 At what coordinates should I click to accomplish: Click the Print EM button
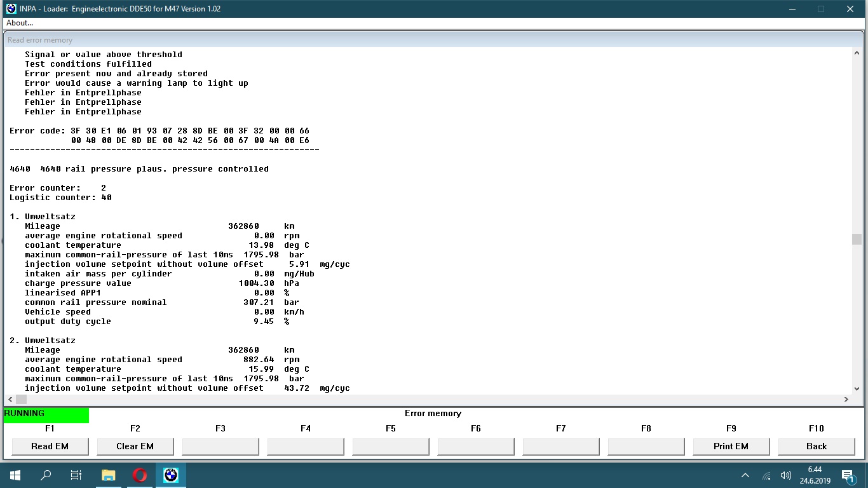click(731, 446)
